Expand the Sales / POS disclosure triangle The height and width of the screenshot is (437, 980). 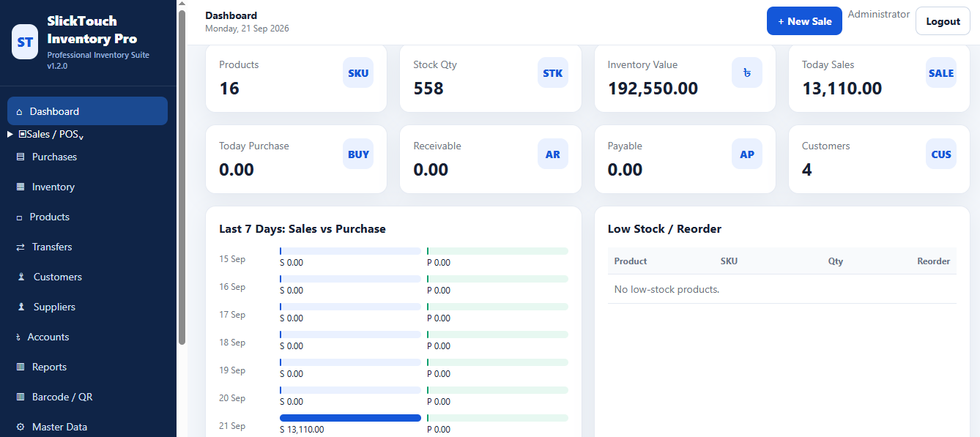tap(10, 135)
